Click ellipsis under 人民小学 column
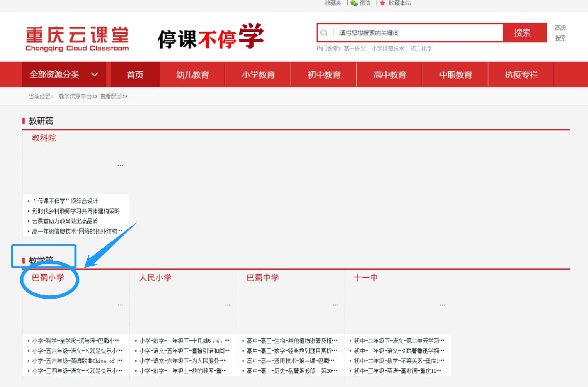Screen dimensions: 588x387 [x=227, y=305]
